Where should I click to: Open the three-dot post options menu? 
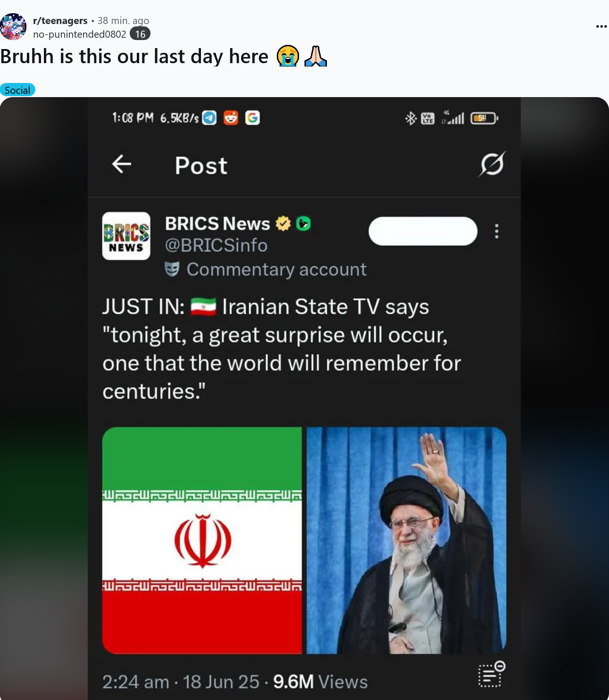(x=601, y=26)
